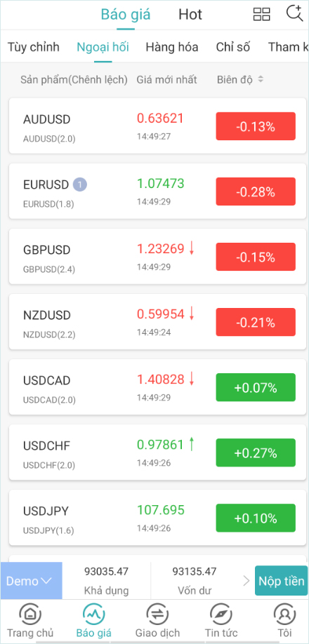Click the Nộp tiền deposit button
309x644 pixels.
[281, 581]
